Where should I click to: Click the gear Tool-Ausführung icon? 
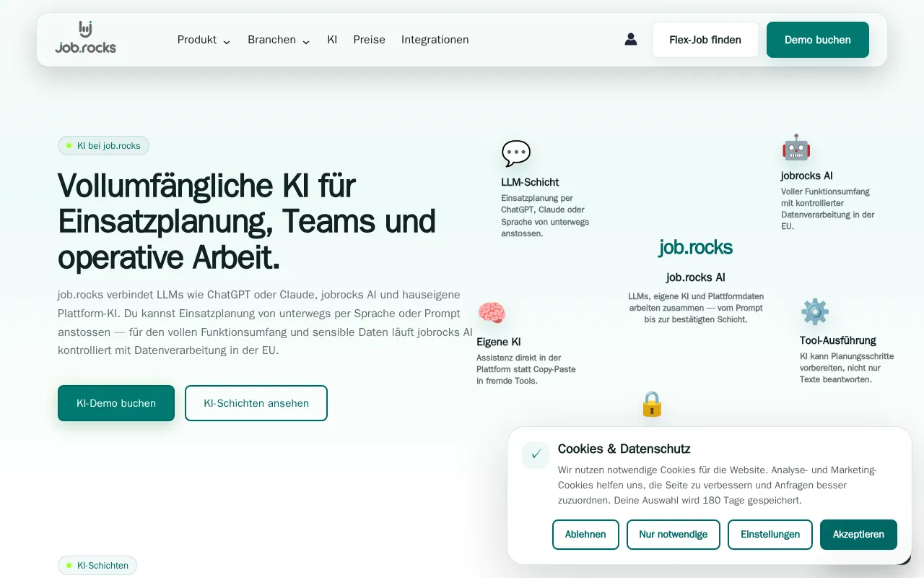click(x=814, y=311)
